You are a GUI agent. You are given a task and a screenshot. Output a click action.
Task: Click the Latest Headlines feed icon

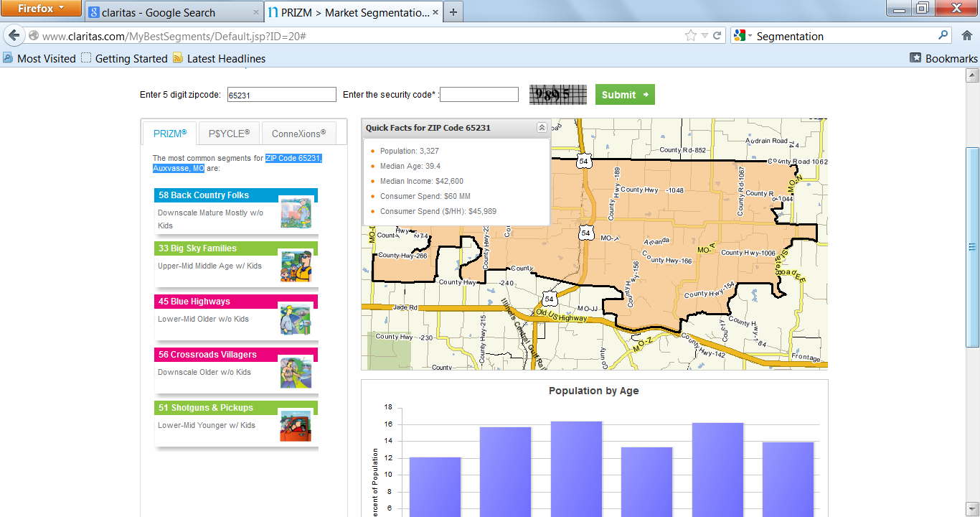pos(176,58)
